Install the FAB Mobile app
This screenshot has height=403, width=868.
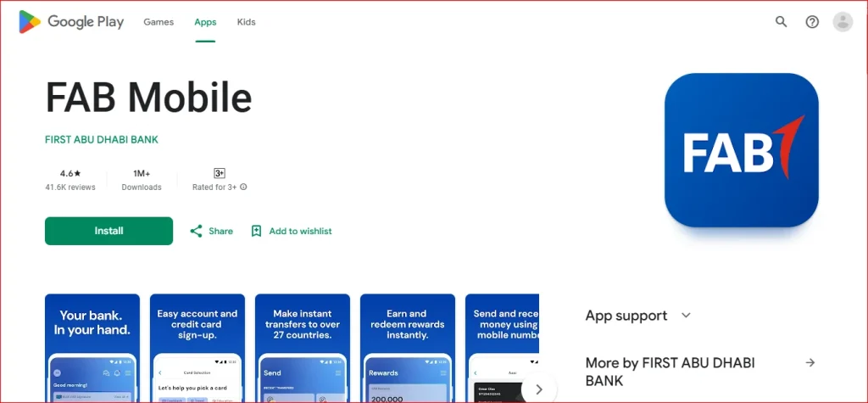tap(108, 231)
